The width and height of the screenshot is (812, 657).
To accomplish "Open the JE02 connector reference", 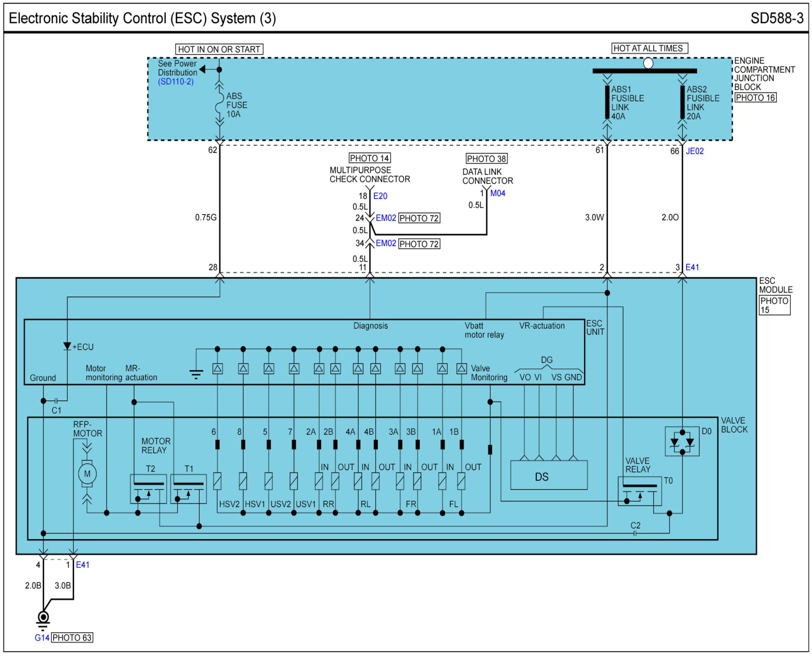I will 694,151.
